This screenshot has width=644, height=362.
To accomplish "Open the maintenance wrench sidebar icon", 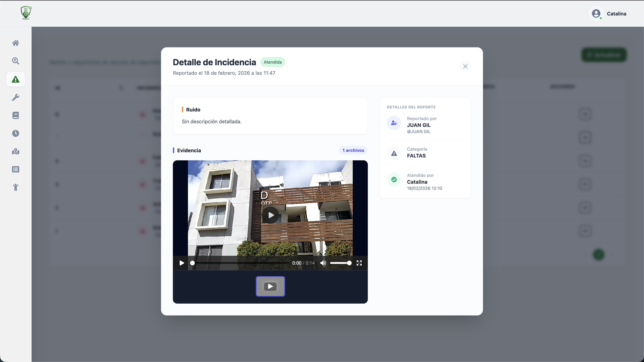I will pos(15,97).
